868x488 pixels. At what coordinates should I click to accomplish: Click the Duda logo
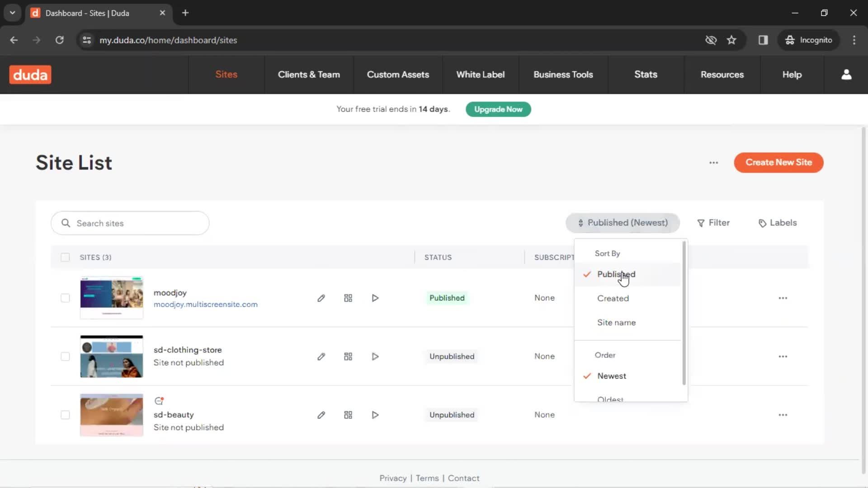(30, 75)
